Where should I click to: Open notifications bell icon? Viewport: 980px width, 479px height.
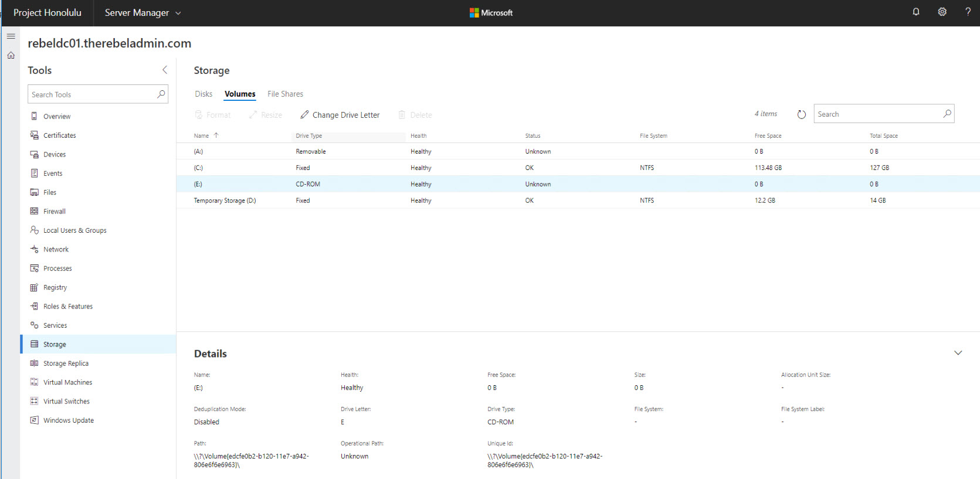pos(916,12)
